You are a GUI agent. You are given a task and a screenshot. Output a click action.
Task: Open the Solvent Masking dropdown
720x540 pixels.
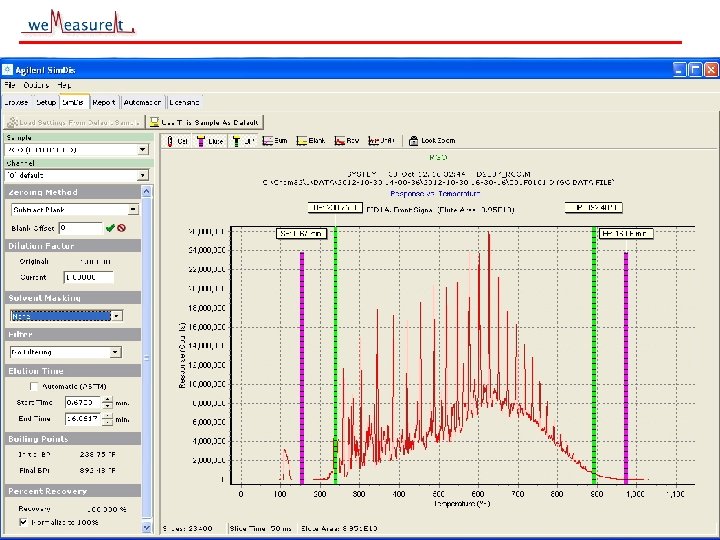pos(116,315)
